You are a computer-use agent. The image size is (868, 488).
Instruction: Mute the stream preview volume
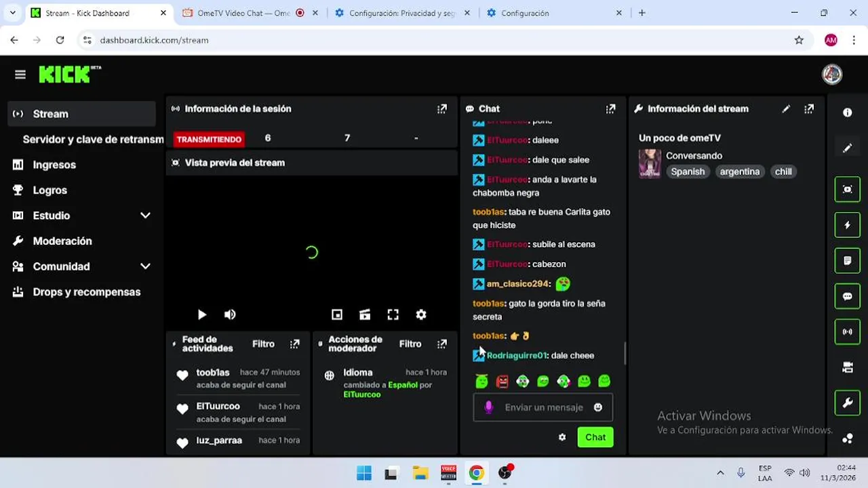click(x=230, y=314)
